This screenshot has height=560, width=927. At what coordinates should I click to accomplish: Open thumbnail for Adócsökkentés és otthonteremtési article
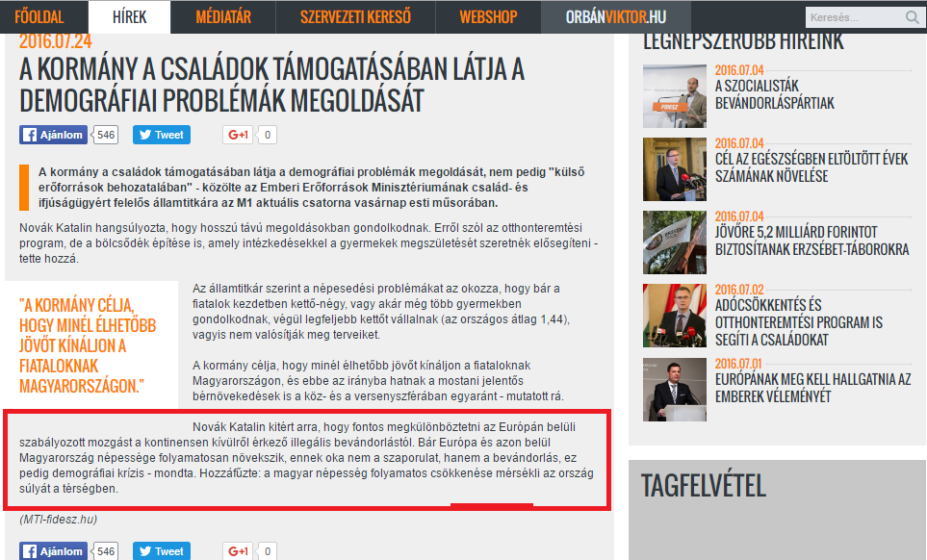675,316
